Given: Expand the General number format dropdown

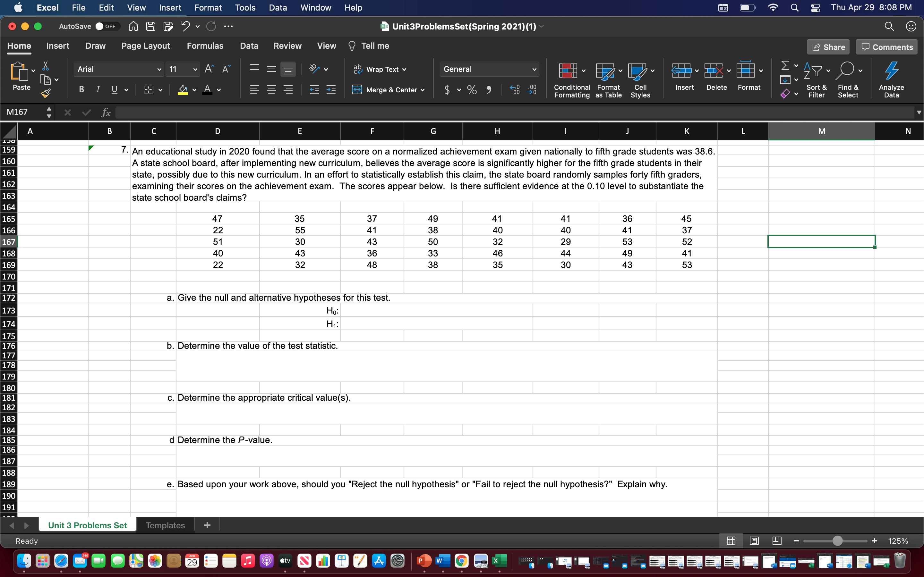Looking at the screenshot, I should [534, 69].
